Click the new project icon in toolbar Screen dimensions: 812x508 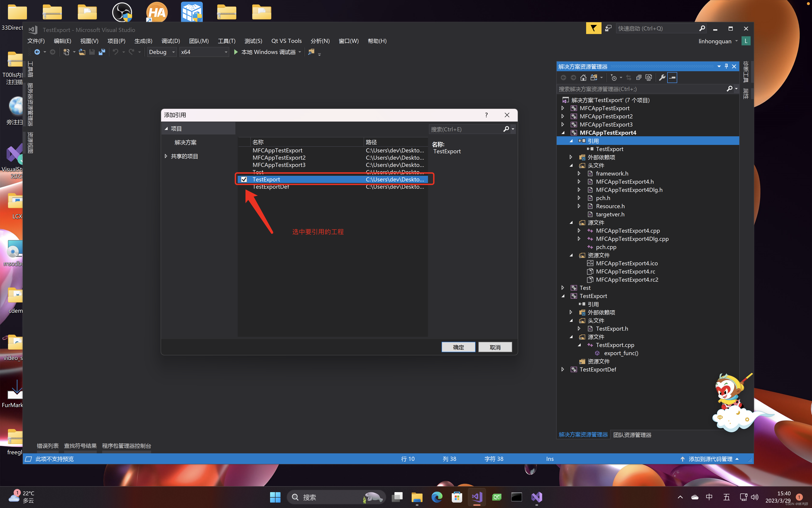[x=66, y=52]
